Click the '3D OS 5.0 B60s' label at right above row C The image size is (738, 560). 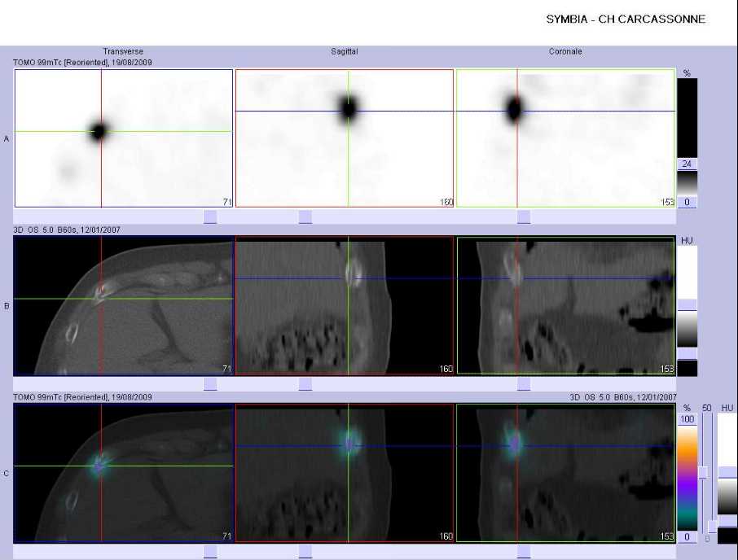coord(623,397)
